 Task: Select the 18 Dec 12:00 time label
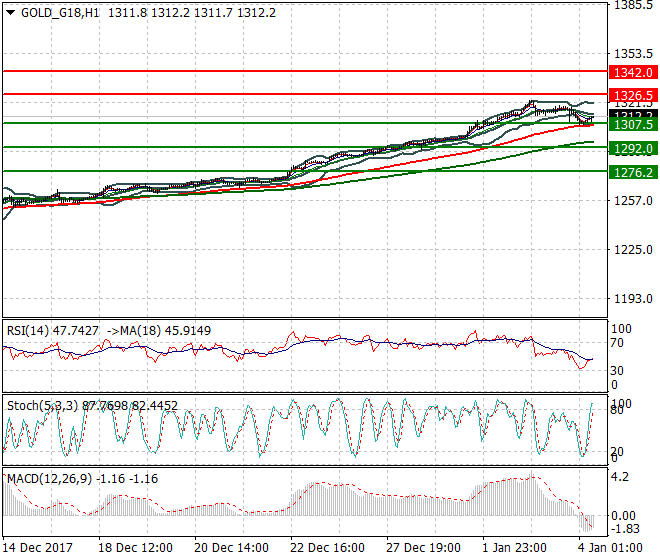pos(135,548)
